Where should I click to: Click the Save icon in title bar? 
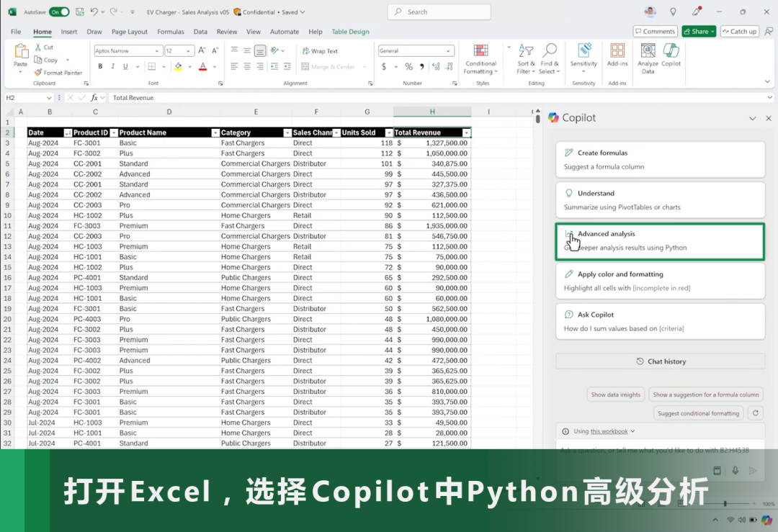(x=79, y=12)
